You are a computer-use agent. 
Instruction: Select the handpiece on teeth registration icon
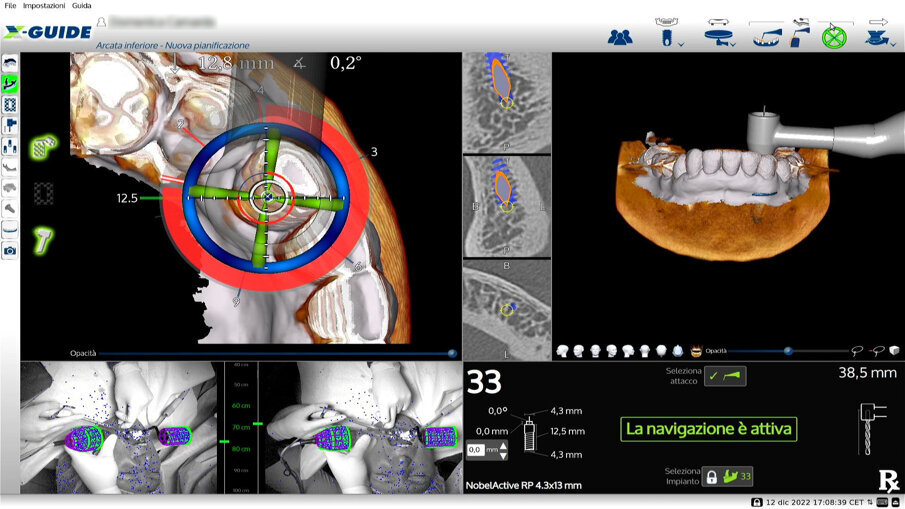point(767,38)
